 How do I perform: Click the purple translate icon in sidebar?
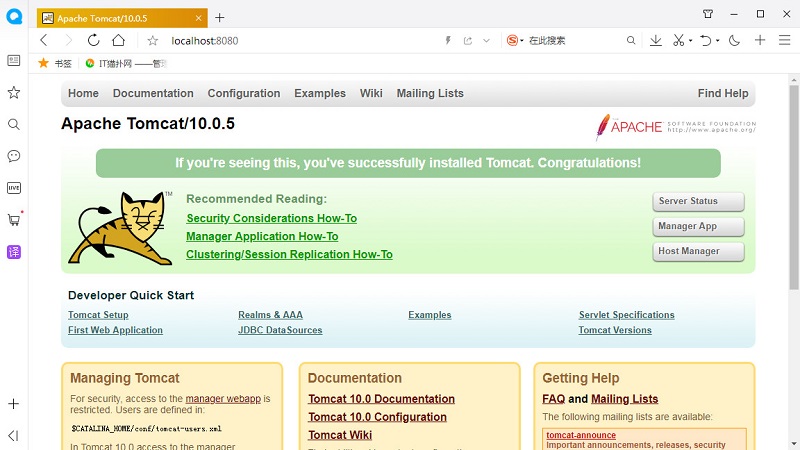(14, 252)
